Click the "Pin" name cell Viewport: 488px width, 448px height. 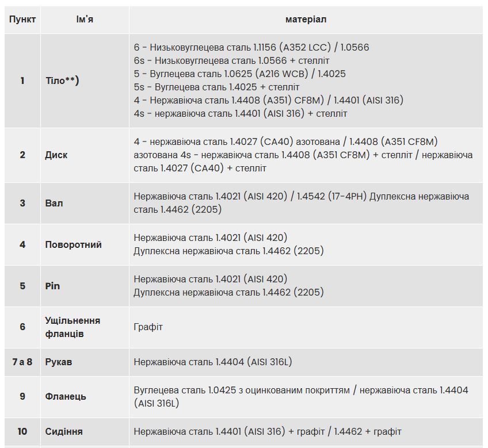pos(52,286)
